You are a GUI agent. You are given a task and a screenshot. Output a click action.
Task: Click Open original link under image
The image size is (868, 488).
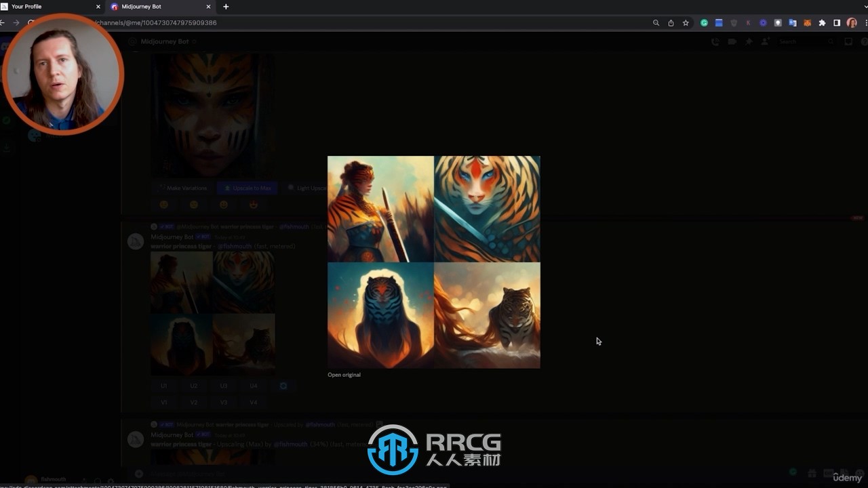344,375
